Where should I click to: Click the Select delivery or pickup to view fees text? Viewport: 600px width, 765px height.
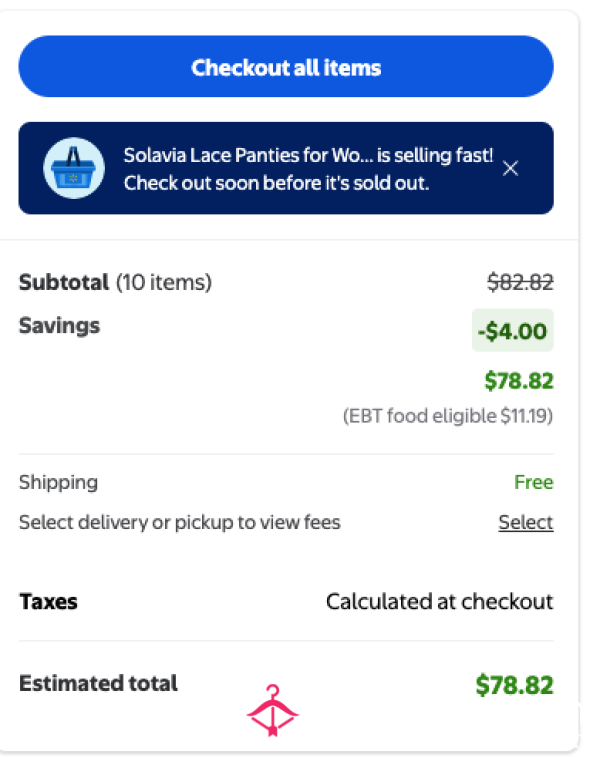tap(180, 523)
